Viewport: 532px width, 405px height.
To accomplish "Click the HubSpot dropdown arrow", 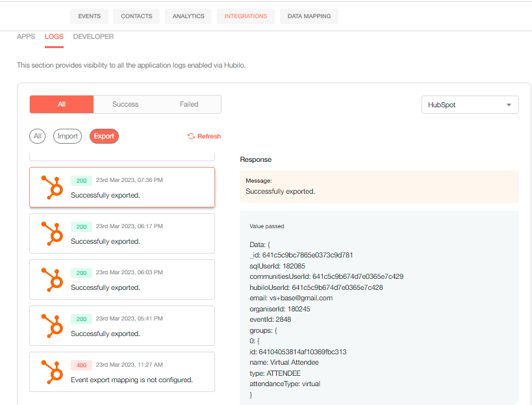I will [509, 105].
